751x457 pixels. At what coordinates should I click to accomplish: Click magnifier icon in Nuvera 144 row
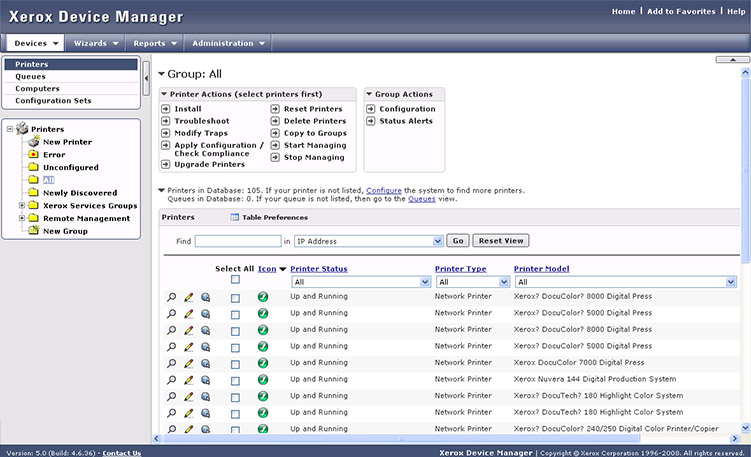click(x=171, y=380)
